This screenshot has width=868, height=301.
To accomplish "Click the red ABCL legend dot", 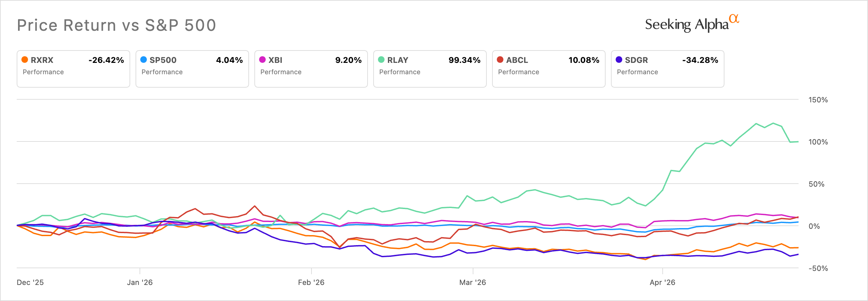I will [500, 60].
